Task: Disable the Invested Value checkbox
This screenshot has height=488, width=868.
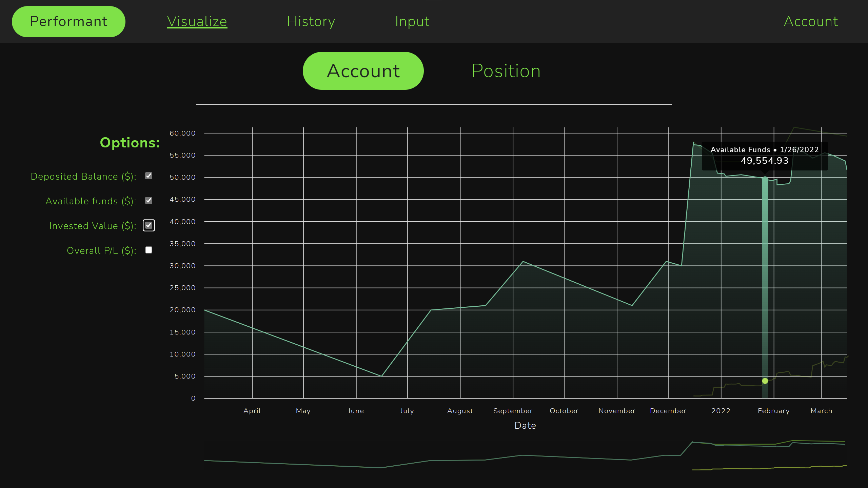Action: pos(149,225)
